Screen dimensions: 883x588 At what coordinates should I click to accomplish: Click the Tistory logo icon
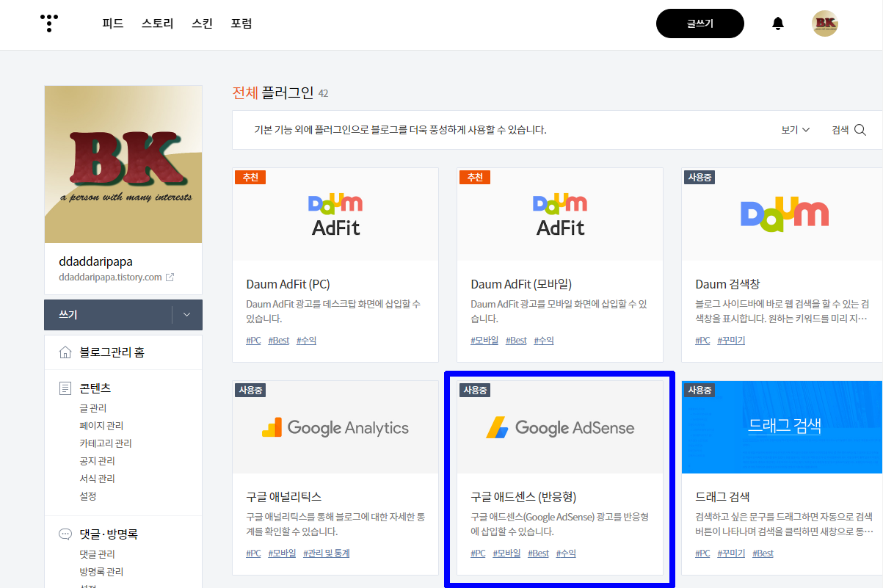[49, 23]
